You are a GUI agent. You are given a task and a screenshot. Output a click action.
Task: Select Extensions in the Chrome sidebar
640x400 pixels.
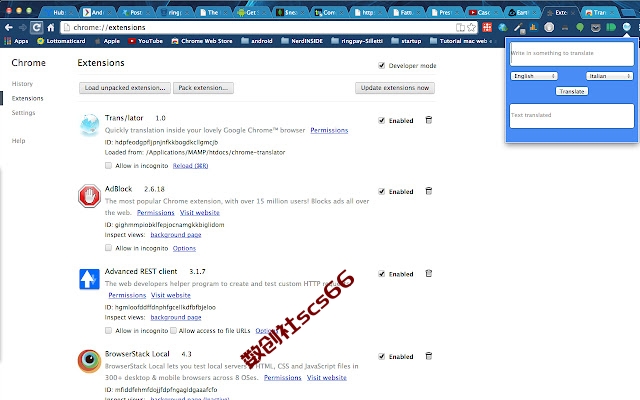pyautogui.click(x=27, y=98)
